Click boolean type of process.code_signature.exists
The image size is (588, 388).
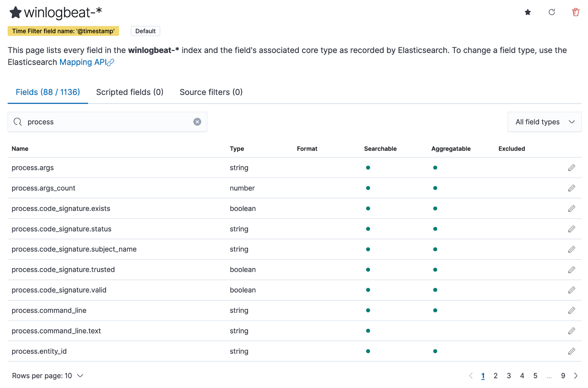(x=243, y=208)
